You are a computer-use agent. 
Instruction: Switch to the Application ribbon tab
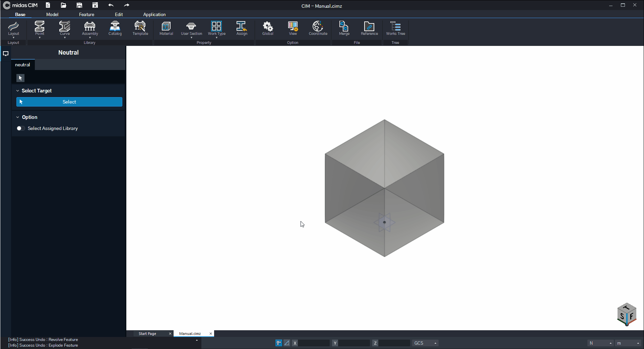pos(154,14)
